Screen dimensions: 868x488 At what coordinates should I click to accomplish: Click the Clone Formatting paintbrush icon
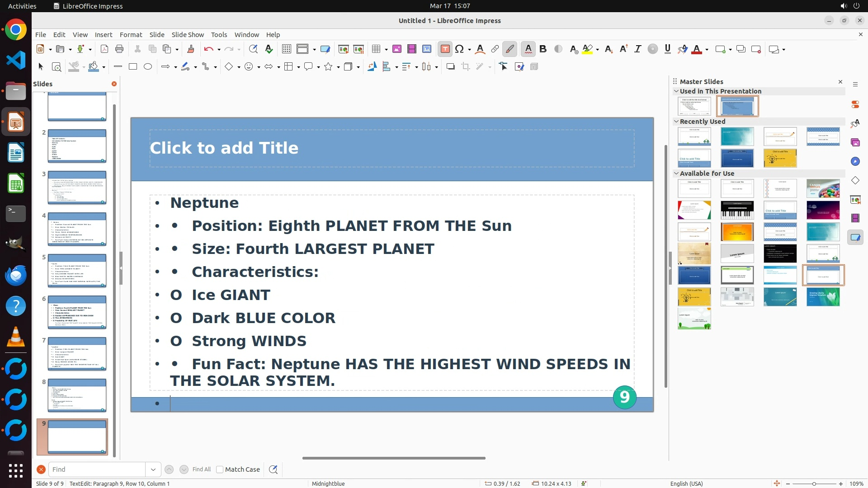tap(190, 49)
